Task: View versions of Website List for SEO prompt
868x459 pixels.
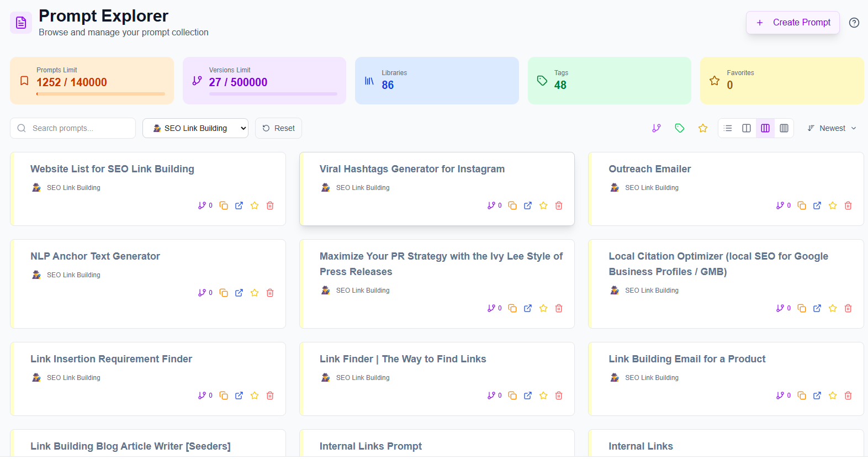Action: tap(205, 205)
